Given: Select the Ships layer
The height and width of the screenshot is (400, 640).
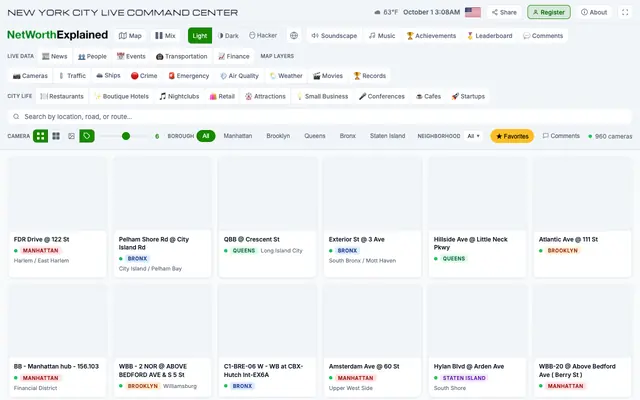Looking at the screenshot, I should pos(108,76).
